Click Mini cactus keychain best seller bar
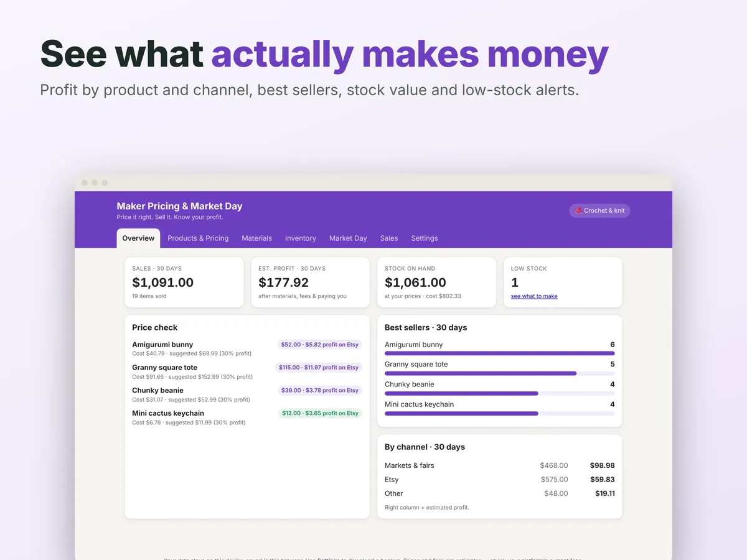747x560 pixels. pyautogui.click(x=499, y=413)
